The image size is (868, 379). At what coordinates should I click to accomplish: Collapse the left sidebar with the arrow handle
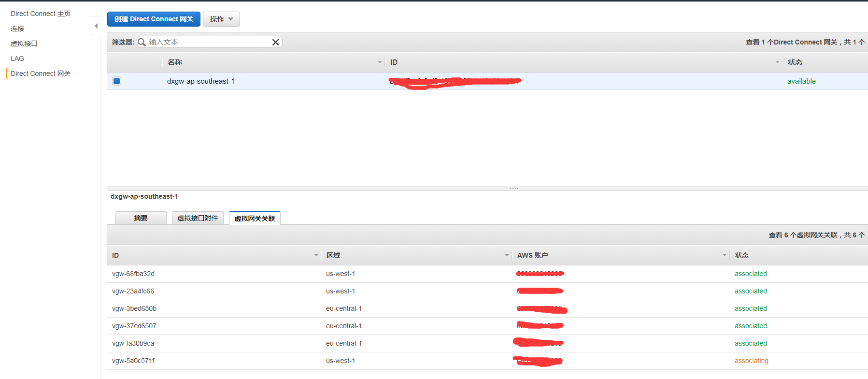96,26
